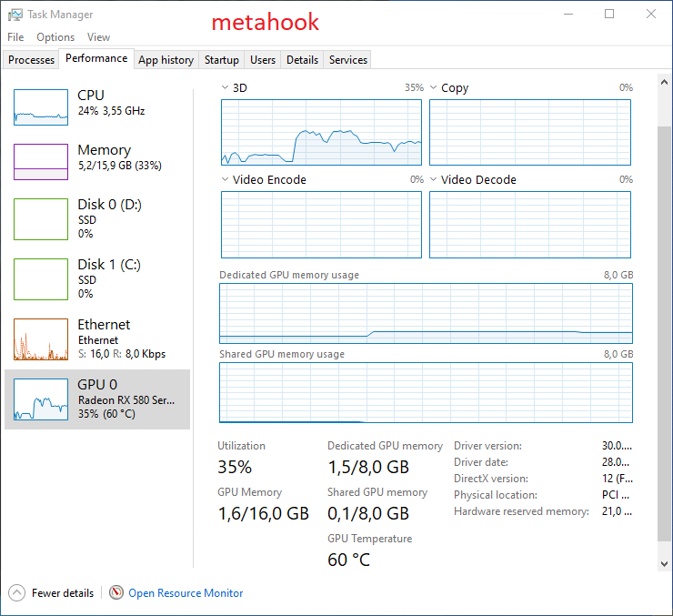
Task: Open the View menu
Action: pyautogui.click(x=99, y=37)
